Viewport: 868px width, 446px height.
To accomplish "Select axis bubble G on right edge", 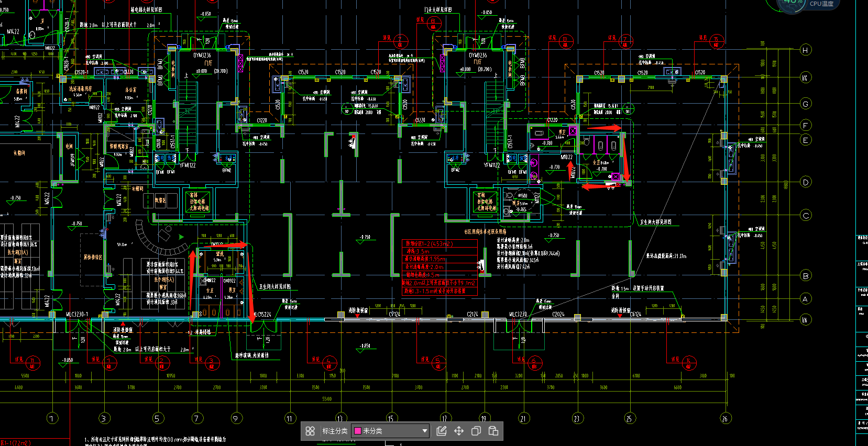I will click(x=806, y=104).
